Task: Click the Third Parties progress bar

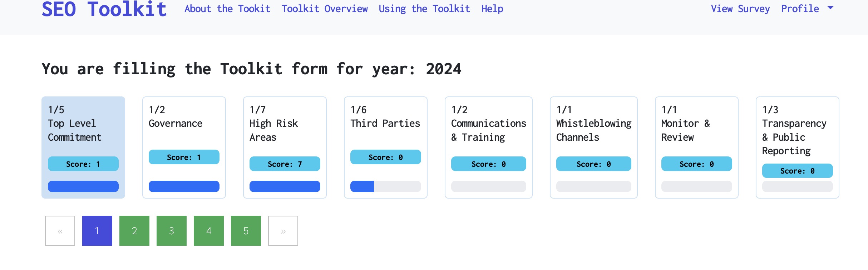Action: [x=385, y=186]
